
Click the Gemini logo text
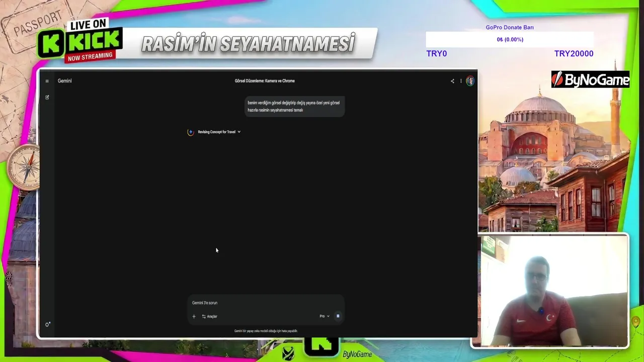tap(64, 81)
